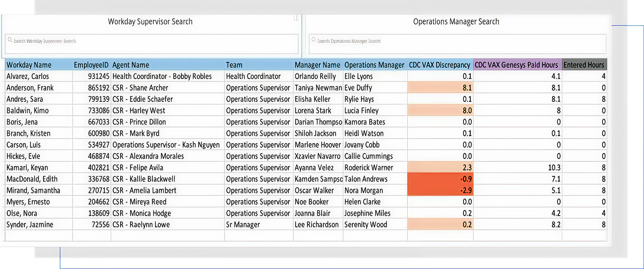Click the search icon in Operations Manager box
Image resolution: width=644 pixels, height=269 pixels.
pyautogui.click(x=314, y=40)
